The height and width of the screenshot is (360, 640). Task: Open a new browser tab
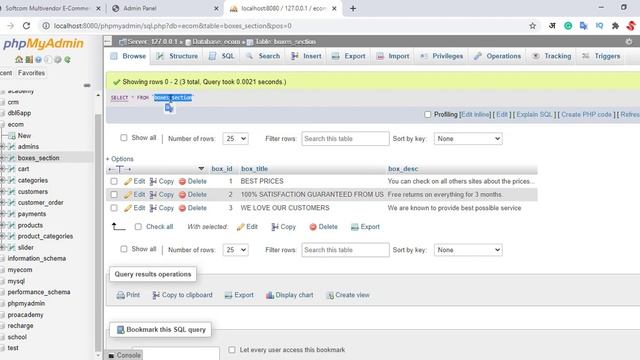pos(353,8)
